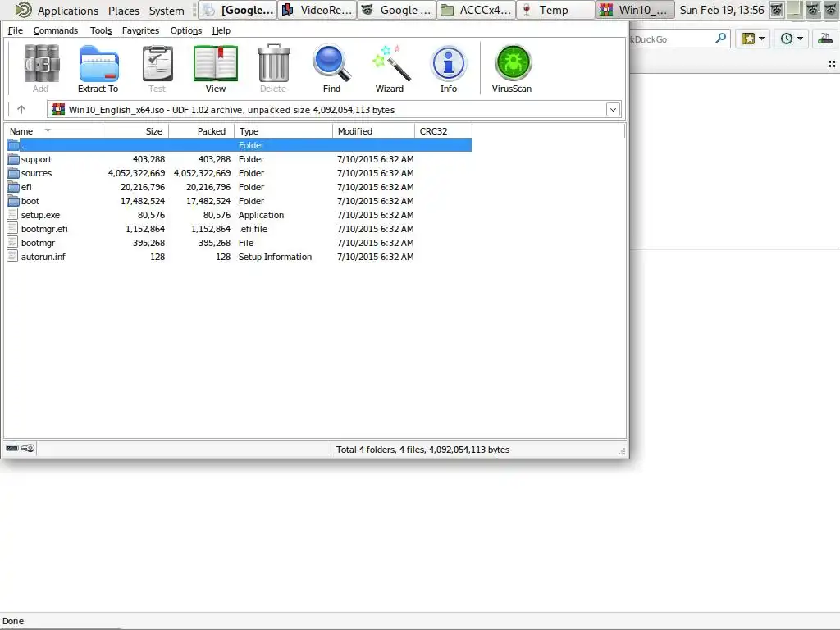Open the File menu
840x630 pixels.
click(x=16, y=30)
